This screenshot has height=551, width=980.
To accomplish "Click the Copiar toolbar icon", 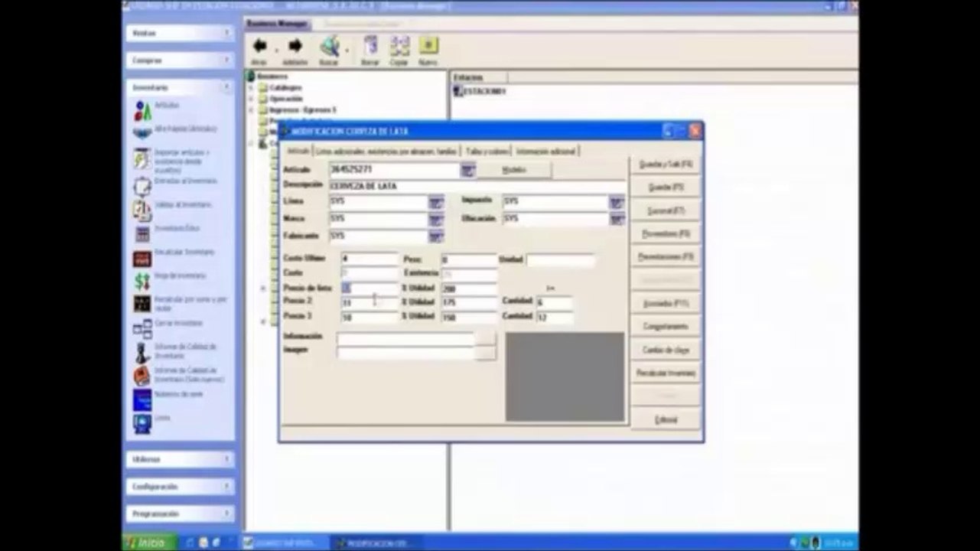I will [399, 46].
